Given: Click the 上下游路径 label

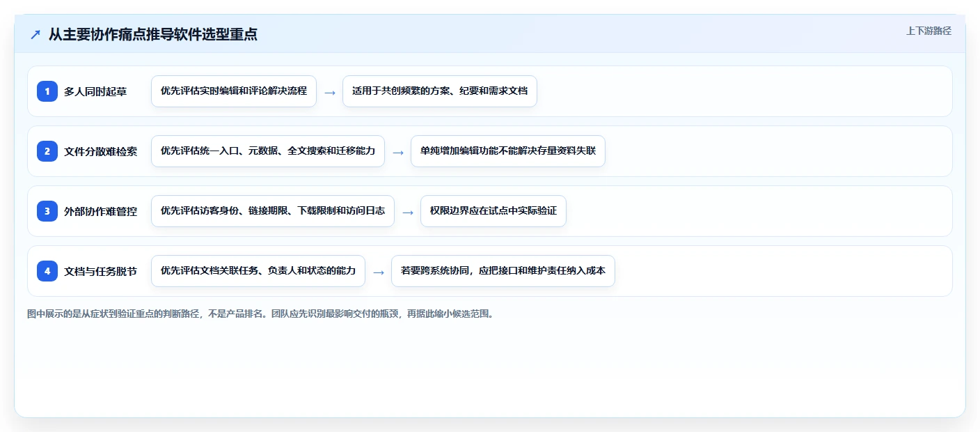Looking at the screenshot, I should pyautogui.click(x=928, y=31).
